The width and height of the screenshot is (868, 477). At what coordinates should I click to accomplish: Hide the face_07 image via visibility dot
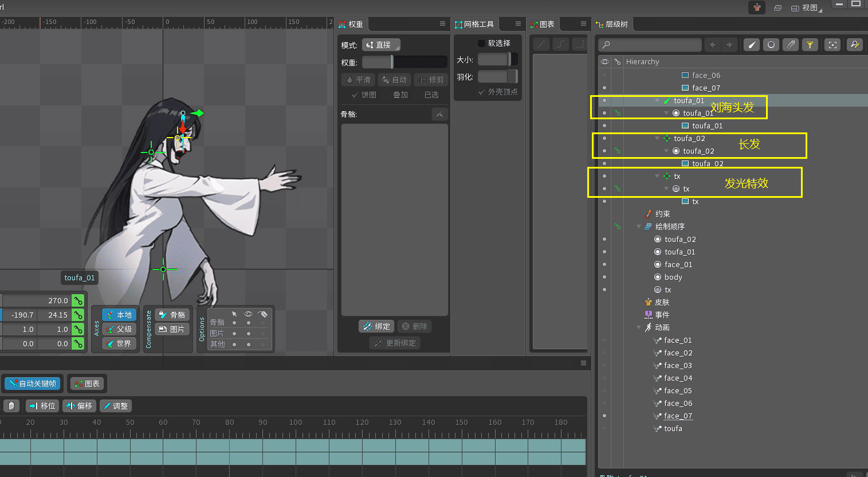pyautogui.click(x=604, y=88)
